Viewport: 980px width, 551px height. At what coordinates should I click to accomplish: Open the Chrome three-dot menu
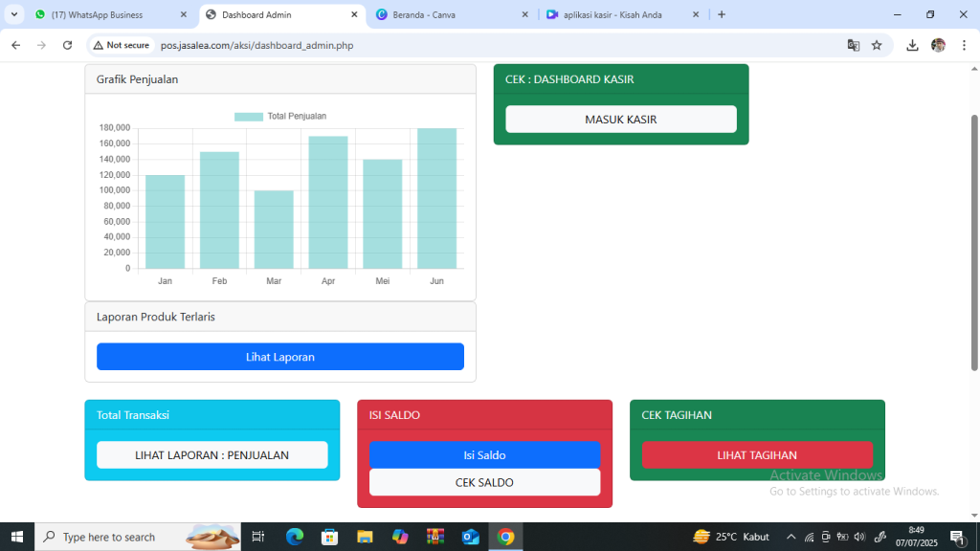pyautogui.click(x=964, y=45)
